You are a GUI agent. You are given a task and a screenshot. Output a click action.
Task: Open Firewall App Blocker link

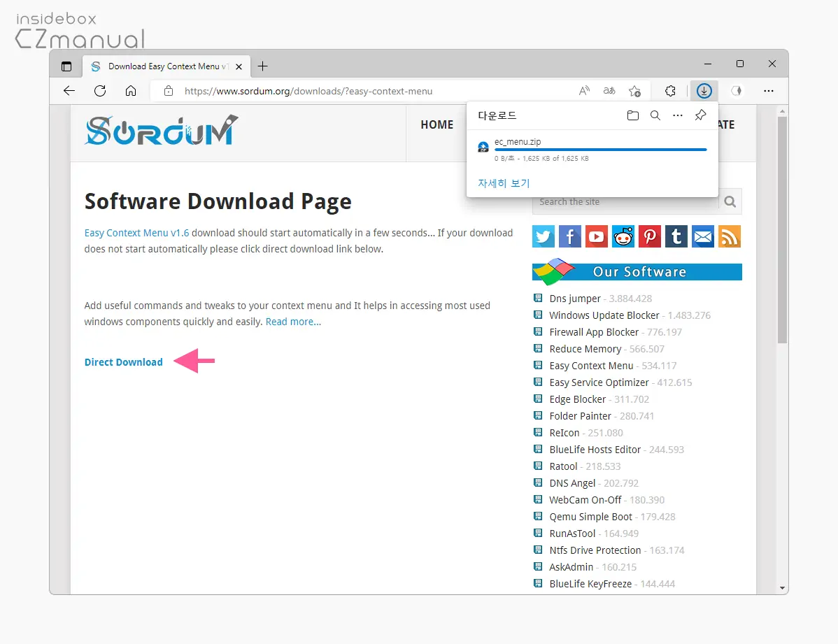click(x=594, y=332)
